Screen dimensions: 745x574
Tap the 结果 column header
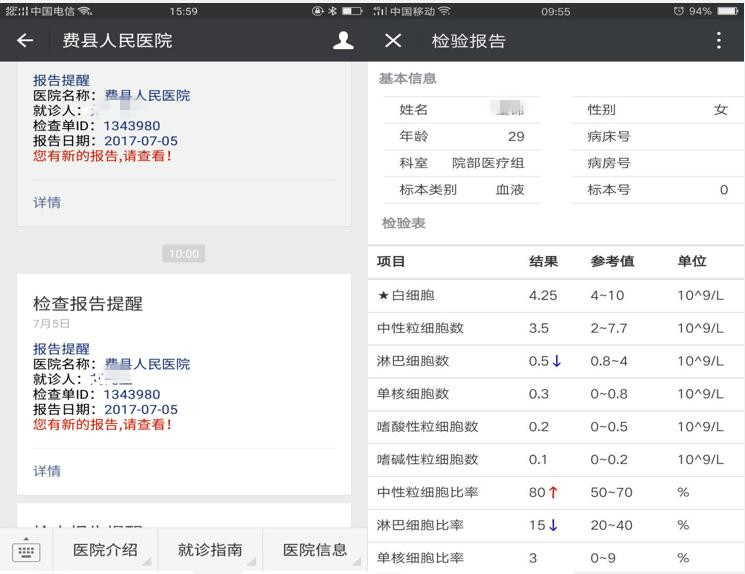tap(543, 262)
